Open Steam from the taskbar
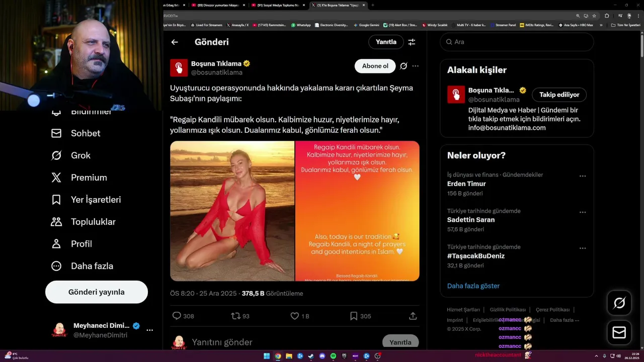This screenshot has width=644, height=362. 311,356
